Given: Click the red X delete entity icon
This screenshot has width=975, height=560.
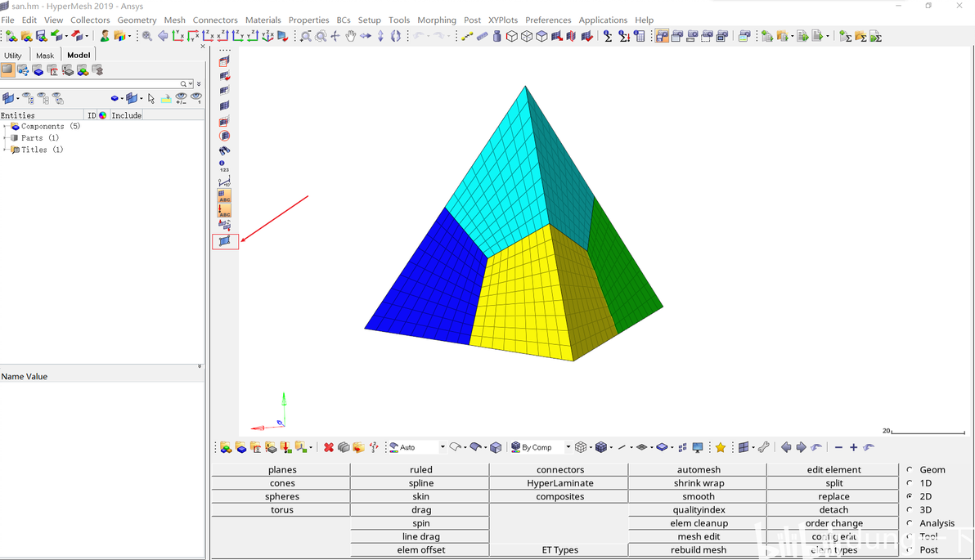Looking at the screenshot, I should pos(328,447).
